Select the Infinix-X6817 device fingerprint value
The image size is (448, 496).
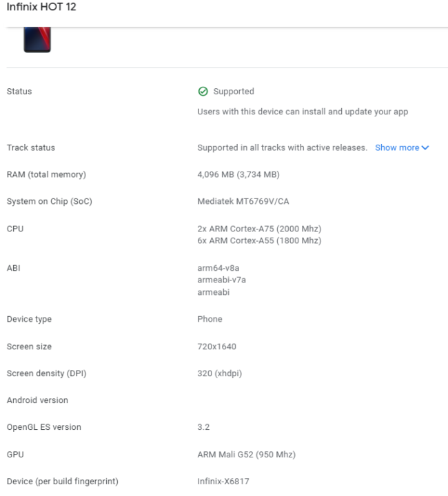[223, 481]
